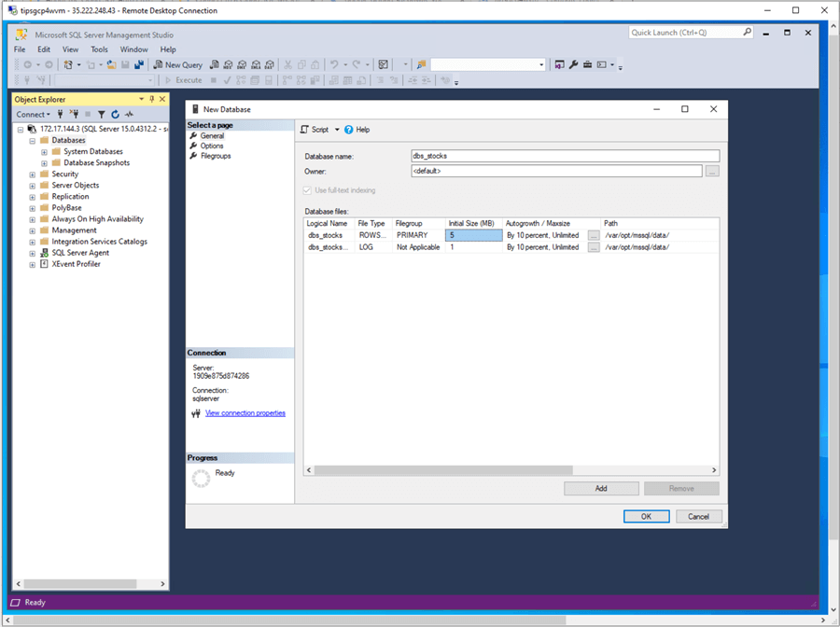Open Help via the blue question icon
The width and height of the screenshot is (840, 627).
(349, 129)
